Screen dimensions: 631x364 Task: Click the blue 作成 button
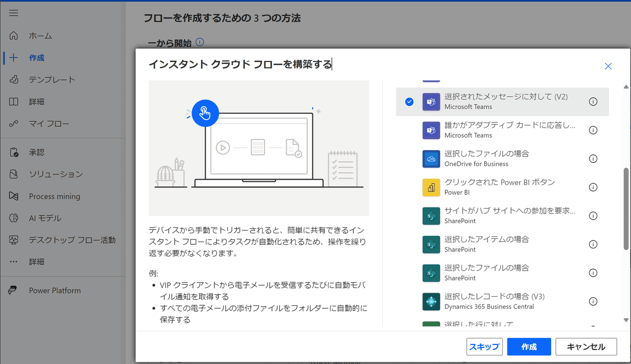(x=529, y=347)
